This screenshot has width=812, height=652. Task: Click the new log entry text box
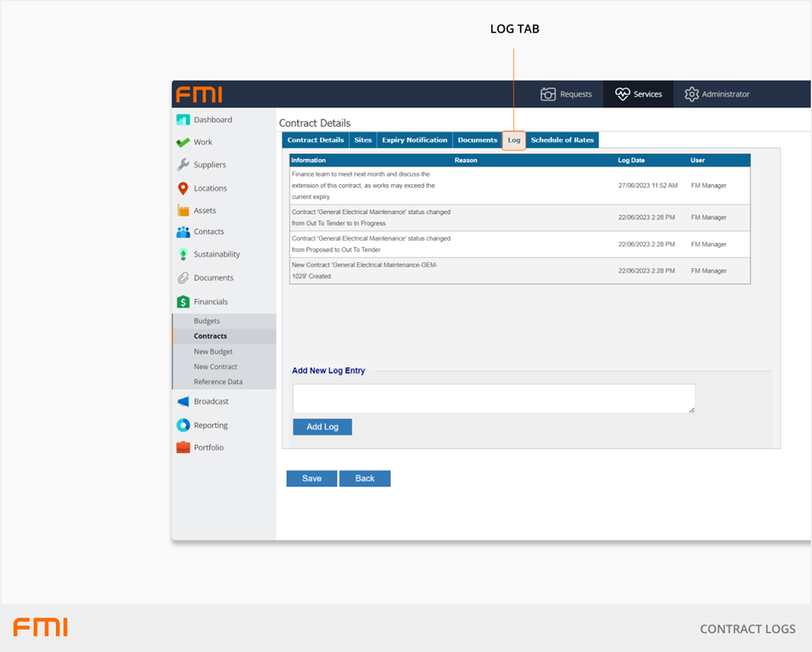(x=494, y=399)
